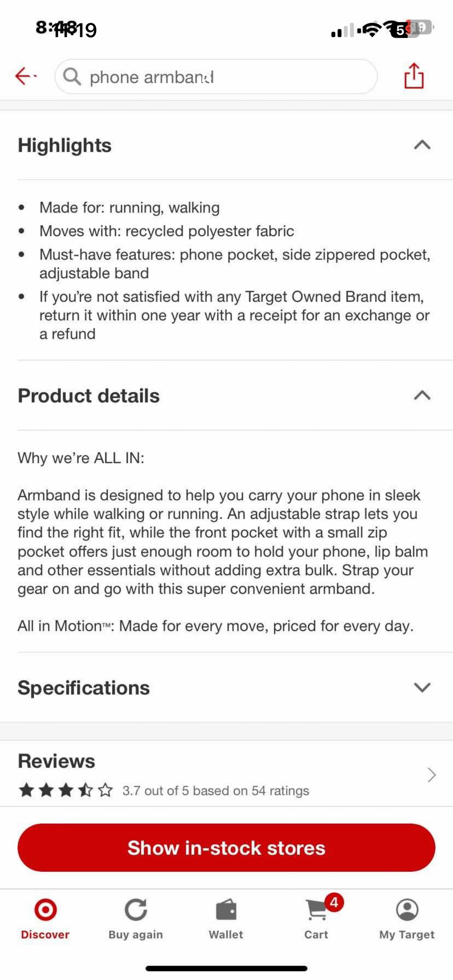
Task: Tap the Reviews heading
Action: (x=56, y=761)
